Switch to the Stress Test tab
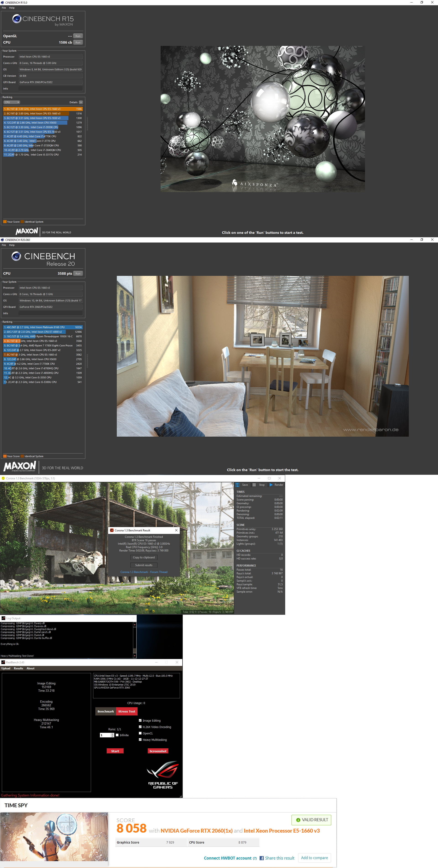The width and height of the screenshot is (438, 868). click(x=127, y=711)
